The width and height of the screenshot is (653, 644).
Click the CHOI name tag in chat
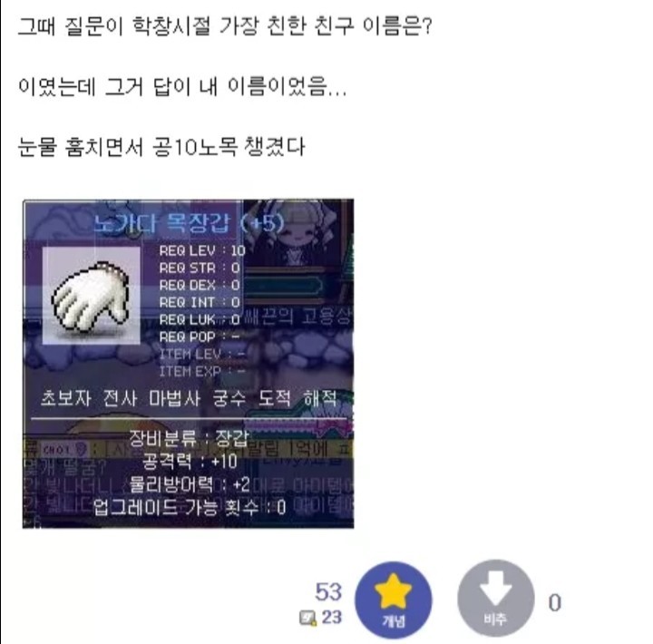click(63, 450)
